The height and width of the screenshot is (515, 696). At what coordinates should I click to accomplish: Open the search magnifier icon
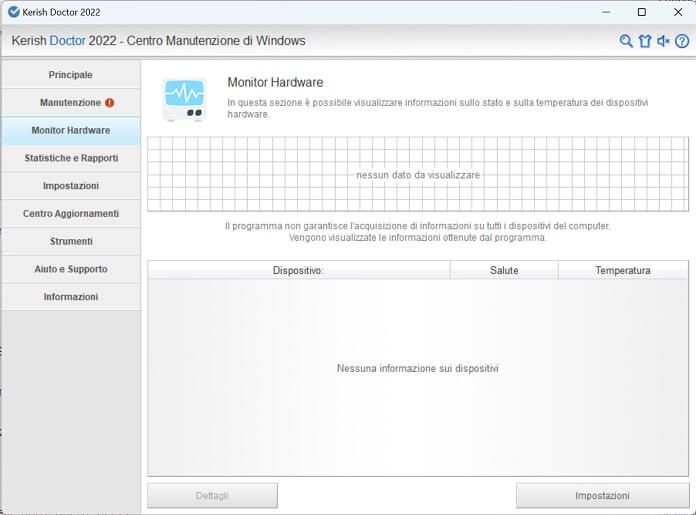coord(626,41)
